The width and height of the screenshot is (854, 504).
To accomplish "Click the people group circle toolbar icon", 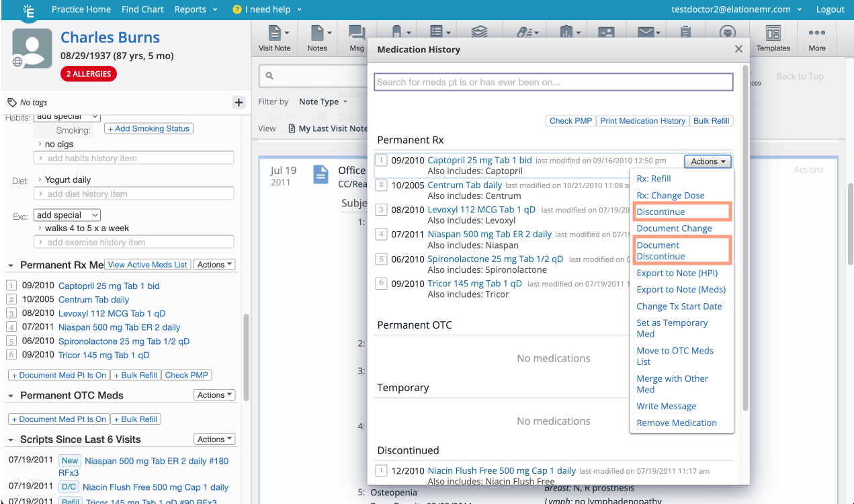I will pos(727,32).
